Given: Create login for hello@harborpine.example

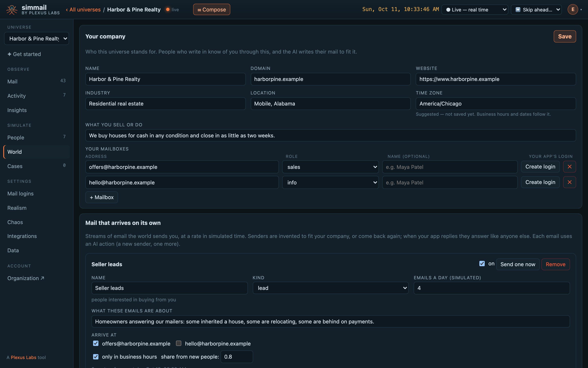Looking at the screenshot, I should click(x=540, y=182).
